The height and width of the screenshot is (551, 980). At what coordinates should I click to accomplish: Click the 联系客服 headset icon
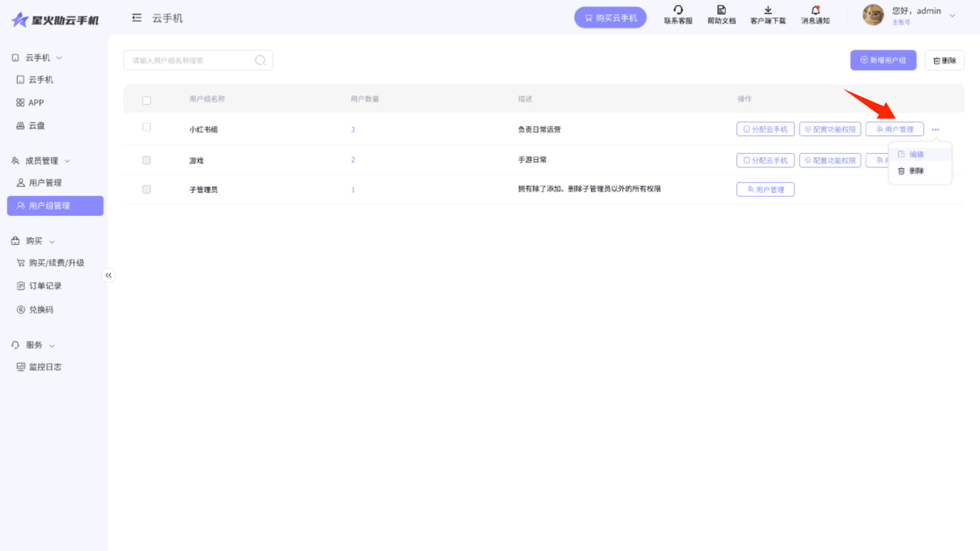[x=678, y=10]
